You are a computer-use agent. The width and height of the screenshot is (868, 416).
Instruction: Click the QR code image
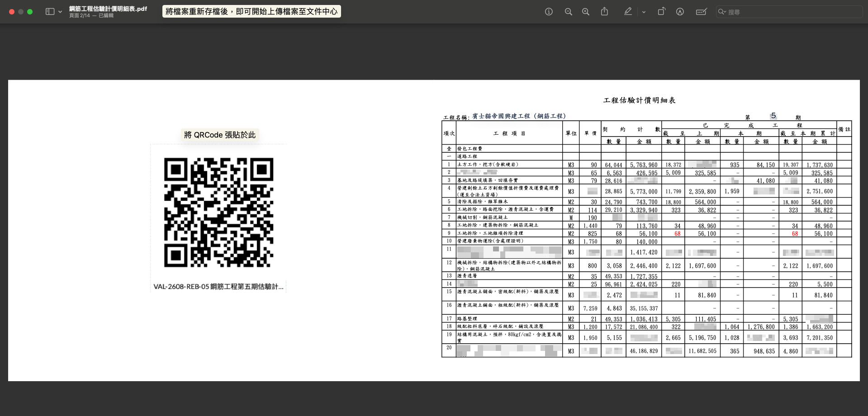(218, 212)
